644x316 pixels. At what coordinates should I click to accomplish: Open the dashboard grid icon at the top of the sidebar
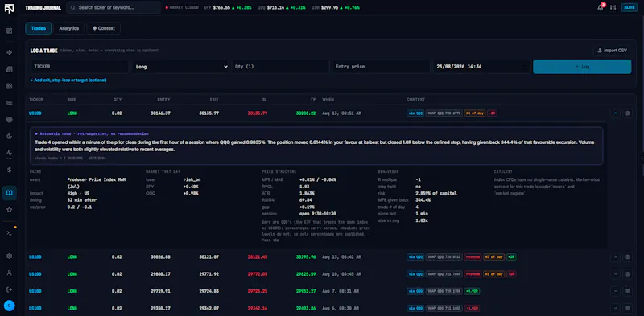tap(9, 31)
